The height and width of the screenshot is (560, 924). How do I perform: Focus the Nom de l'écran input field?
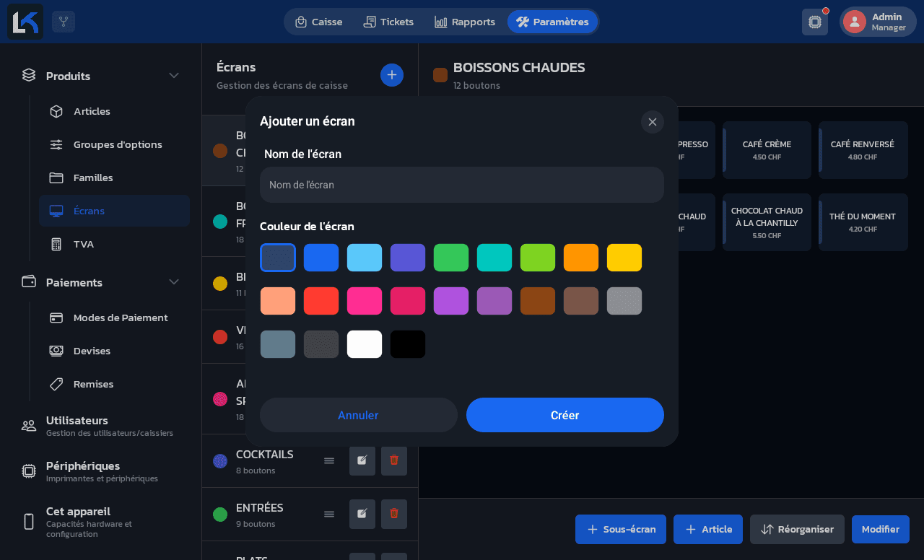[x=462, y=185]
